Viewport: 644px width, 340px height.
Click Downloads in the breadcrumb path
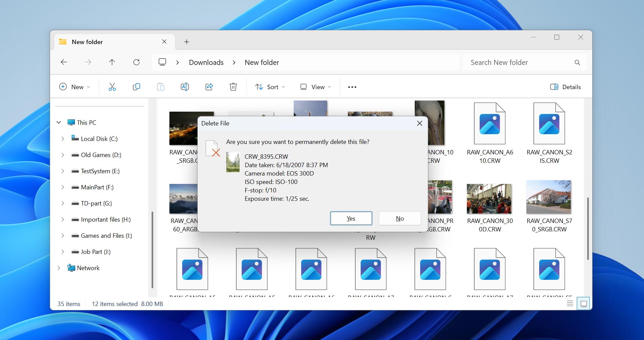(206, 63)
